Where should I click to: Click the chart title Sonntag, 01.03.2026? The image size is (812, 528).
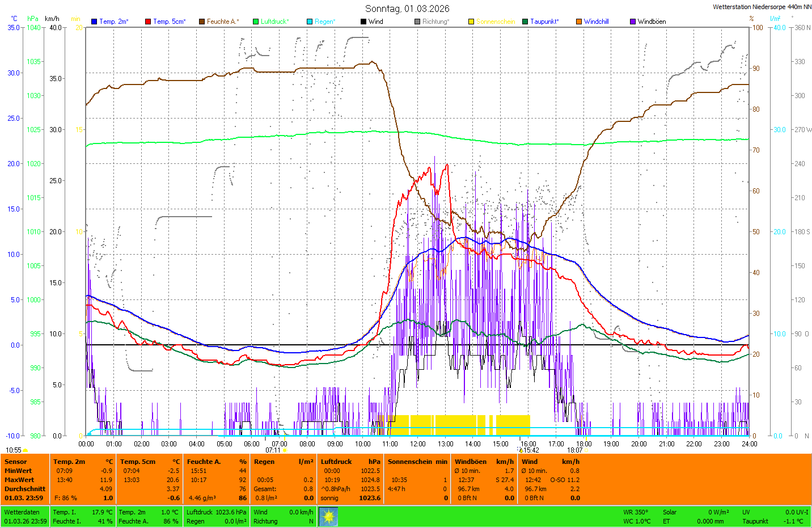(407, 9)
